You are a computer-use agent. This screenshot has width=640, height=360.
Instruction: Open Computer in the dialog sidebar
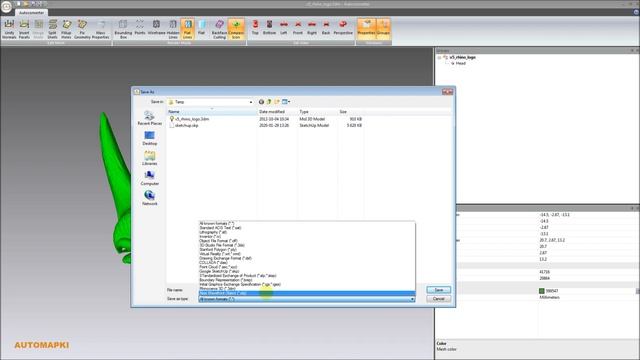click(149, 178)
